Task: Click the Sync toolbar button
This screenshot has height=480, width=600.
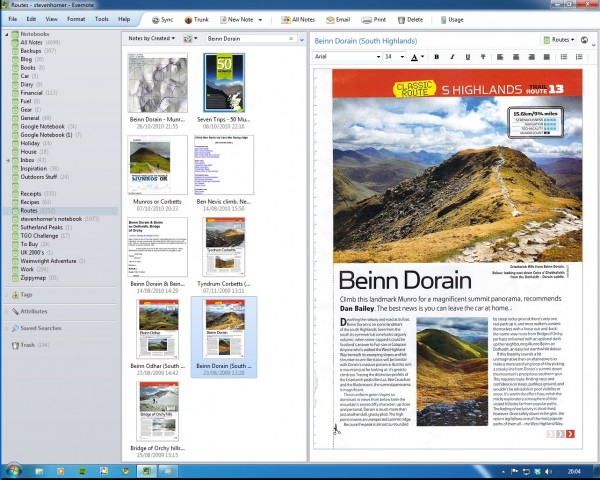Action: tap(162, 20)
